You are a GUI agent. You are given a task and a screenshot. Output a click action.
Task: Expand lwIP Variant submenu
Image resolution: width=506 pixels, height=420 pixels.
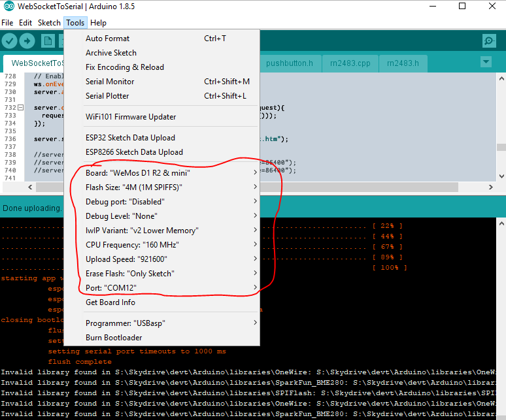click(161, 231)
